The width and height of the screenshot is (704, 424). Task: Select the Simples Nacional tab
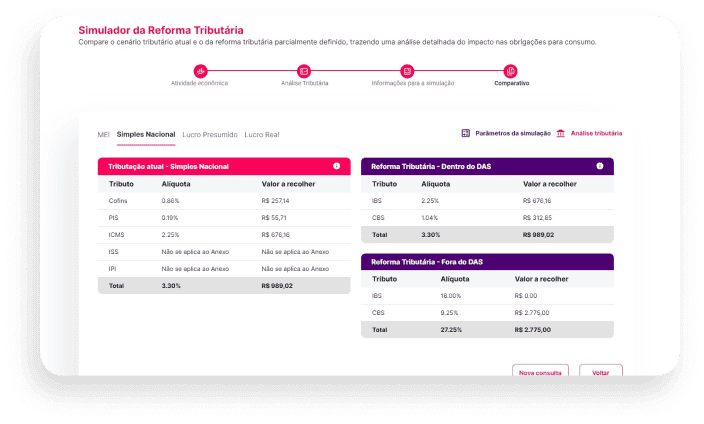click(x=145, y=134)
